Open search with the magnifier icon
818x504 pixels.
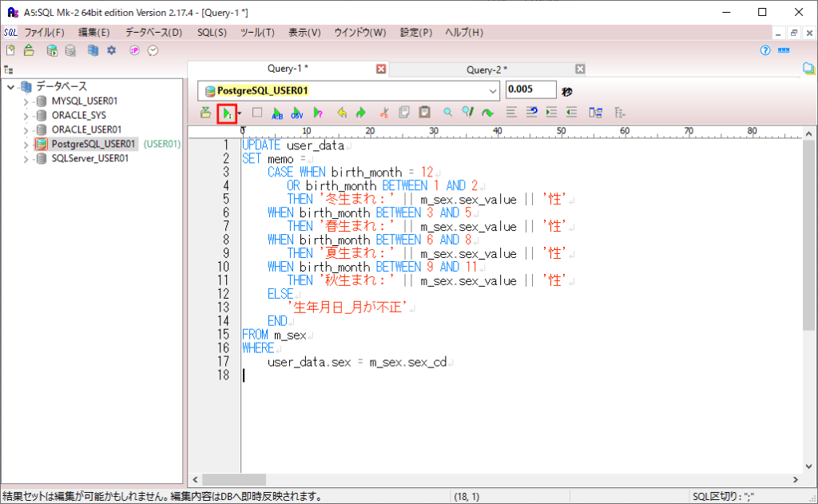(447, 112)
